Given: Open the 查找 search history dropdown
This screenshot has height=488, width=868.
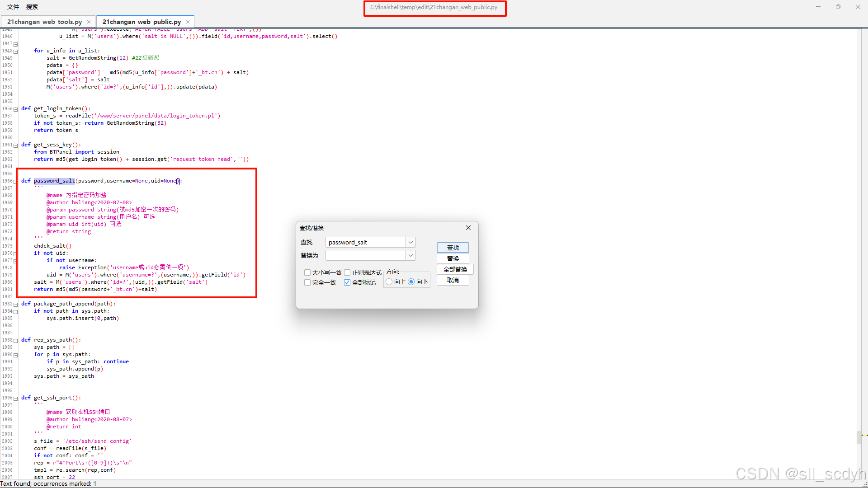Looking at the screenshot, I should [x=410, y=243].
